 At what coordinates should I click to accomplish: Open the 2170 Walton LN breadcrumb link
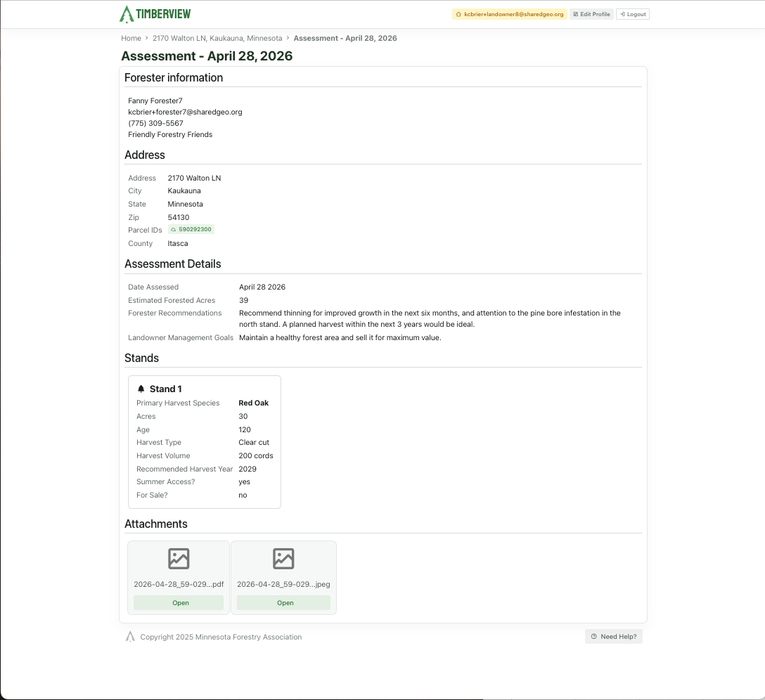(x=217, y=38)
